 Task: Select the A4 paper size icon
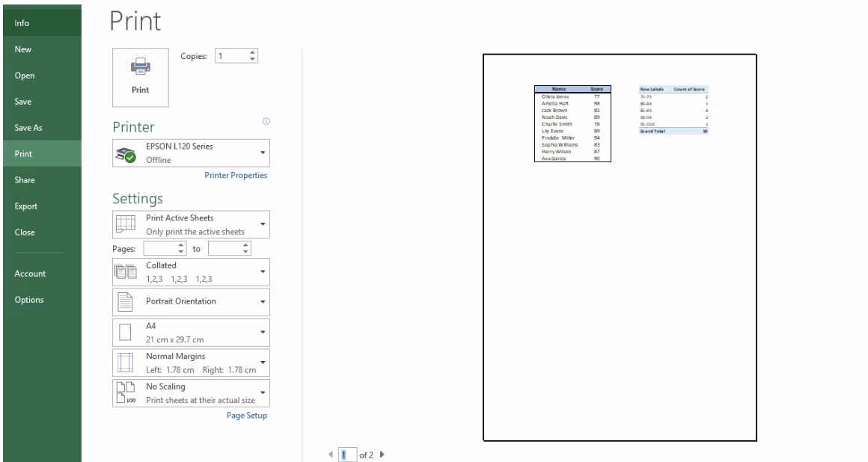(125, 332)
